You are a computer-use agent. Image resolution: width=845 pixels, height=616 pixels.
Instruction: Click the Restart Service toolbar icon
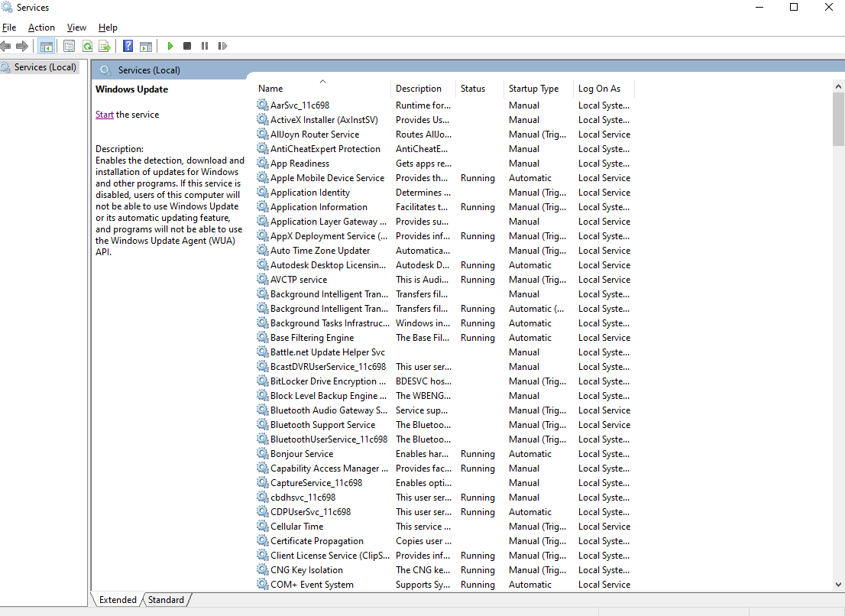(x=222, y=47)
